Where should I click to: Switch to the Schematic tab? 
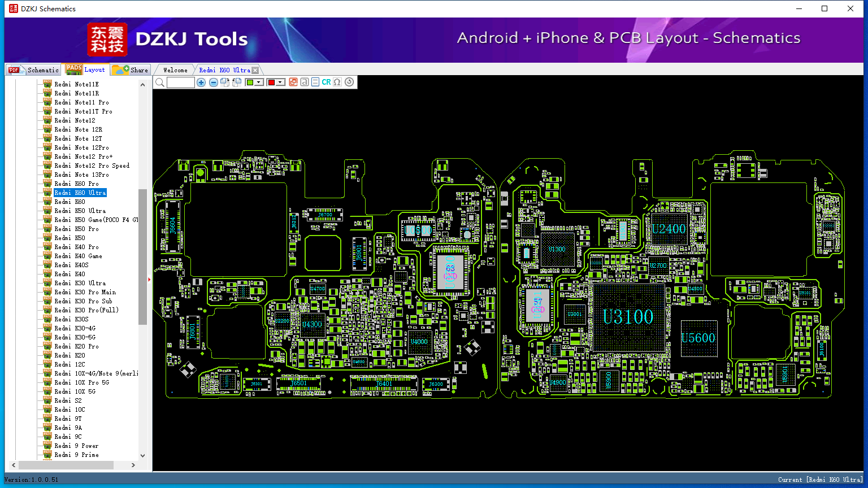click(34, 70)
